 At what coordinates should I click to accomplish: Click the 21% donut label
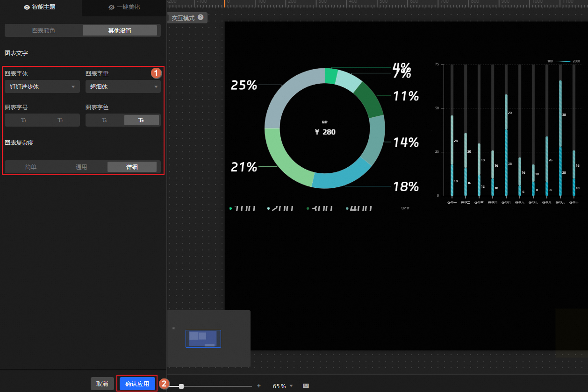coord(244,167)
